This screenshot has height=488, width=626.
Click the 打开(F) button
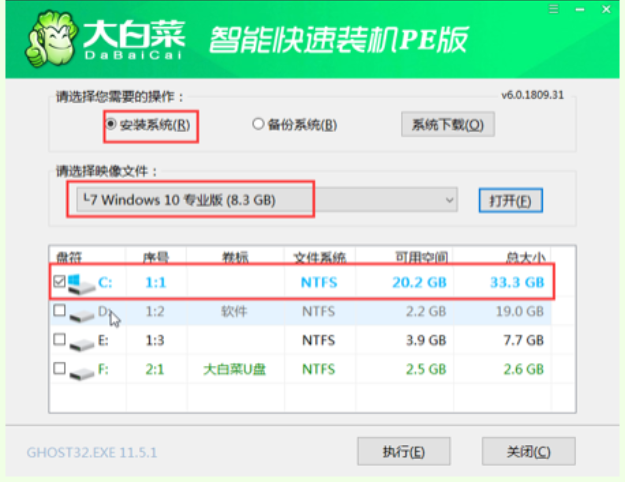point(510,200)
